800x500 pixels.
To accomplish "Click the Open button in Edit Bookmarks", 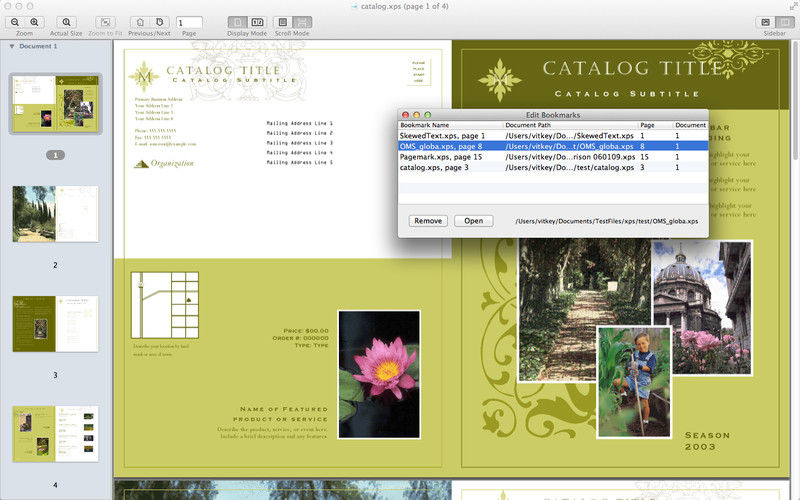I will [x=473, y=221].
